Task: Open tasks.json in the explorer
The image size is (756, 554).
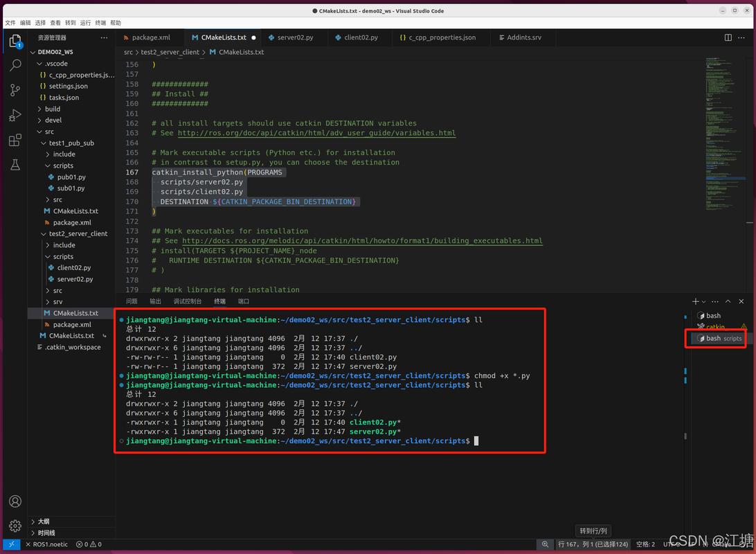Action: [x=71, y=98]
